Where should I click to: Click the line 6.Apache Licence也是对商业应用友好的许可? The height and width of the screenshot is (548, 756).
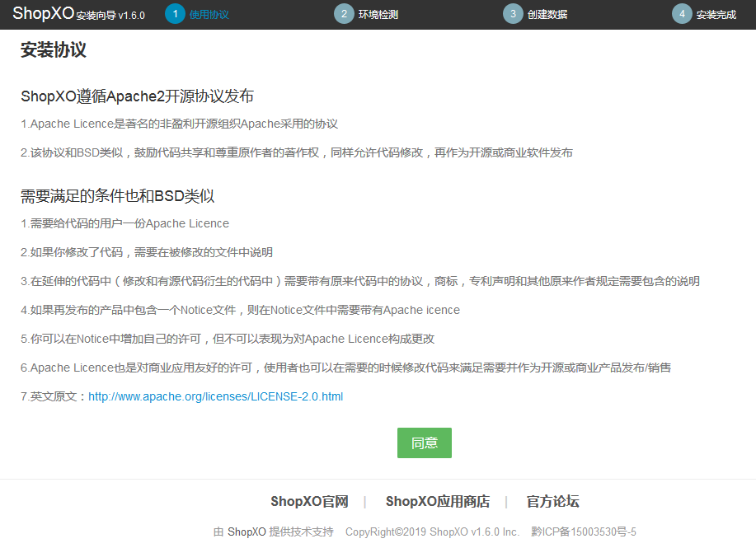[345, 368]
